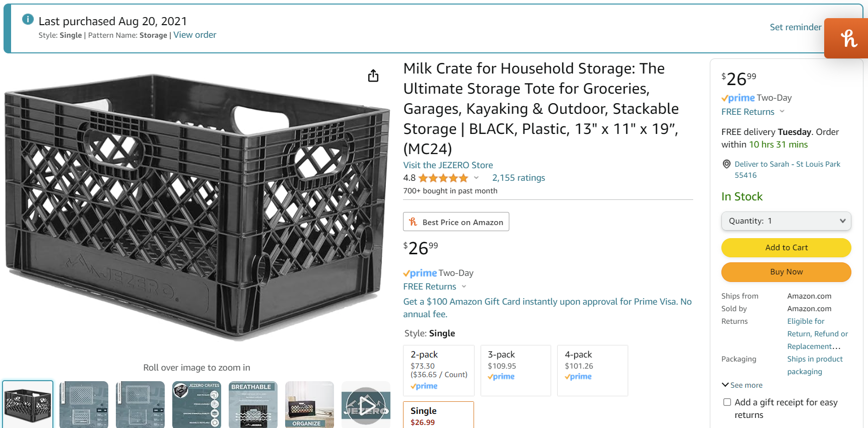The image size is (868, 428).
Task: Click the deliver-to location pin icon
Action: pyautogui.click(x=726, y=164)
